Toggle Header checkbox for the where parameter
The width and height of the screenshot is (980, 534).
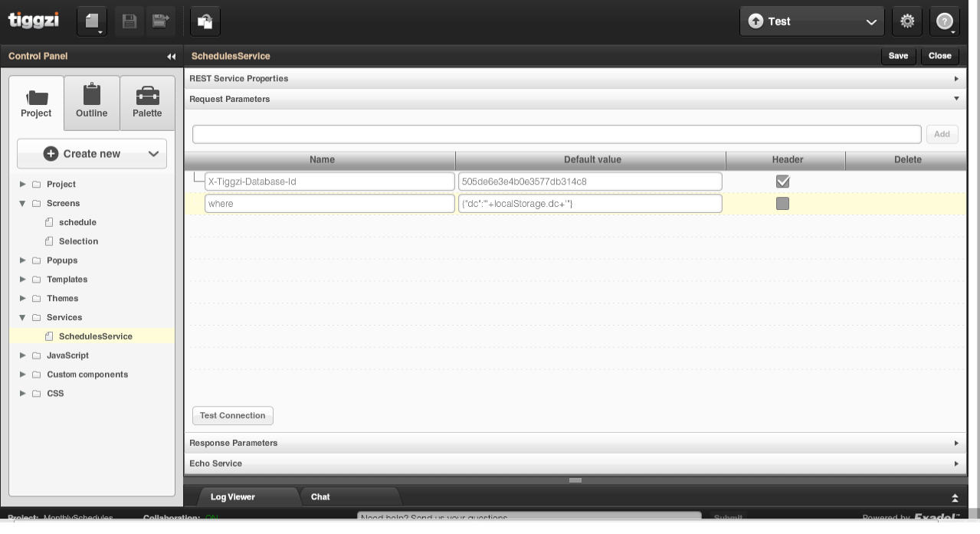coord(782,204)
